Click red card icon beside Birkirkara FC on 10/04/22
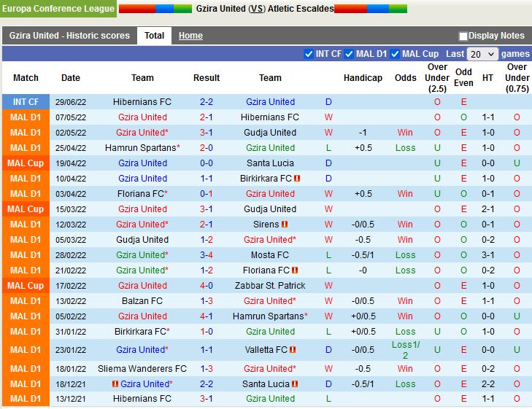Screen dimensions: 532x409 [298, 179]
